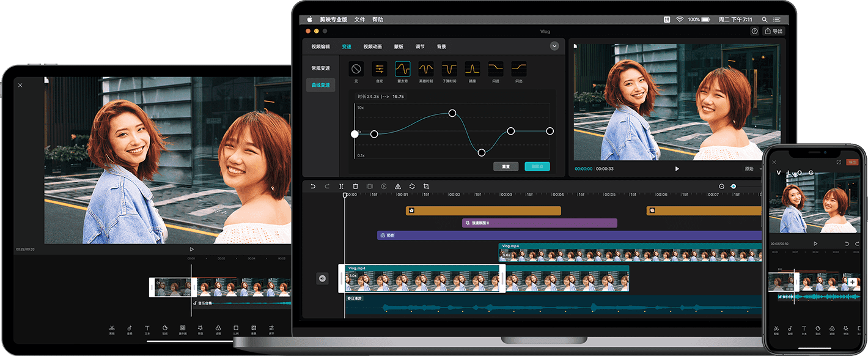
Task: Play the video on the phone
Action: pyautogui.click(x=815, y=243)
